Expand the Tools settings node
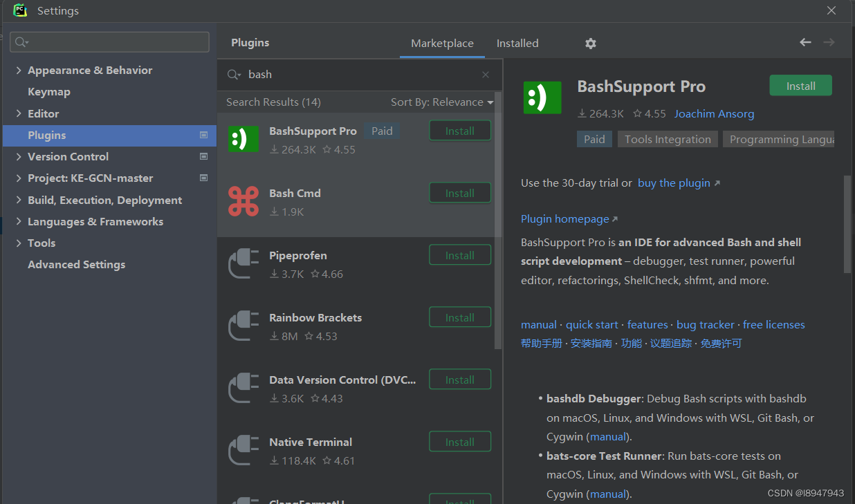The image size is (855, 504). coord(19,243)
